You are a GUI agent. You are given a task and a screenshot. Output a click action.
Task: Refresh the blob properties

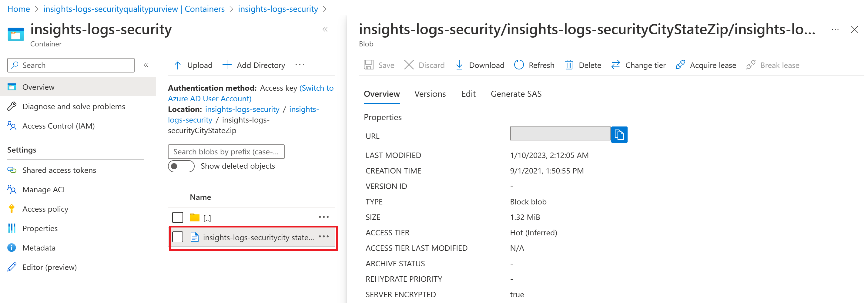(x=534, y=65)
